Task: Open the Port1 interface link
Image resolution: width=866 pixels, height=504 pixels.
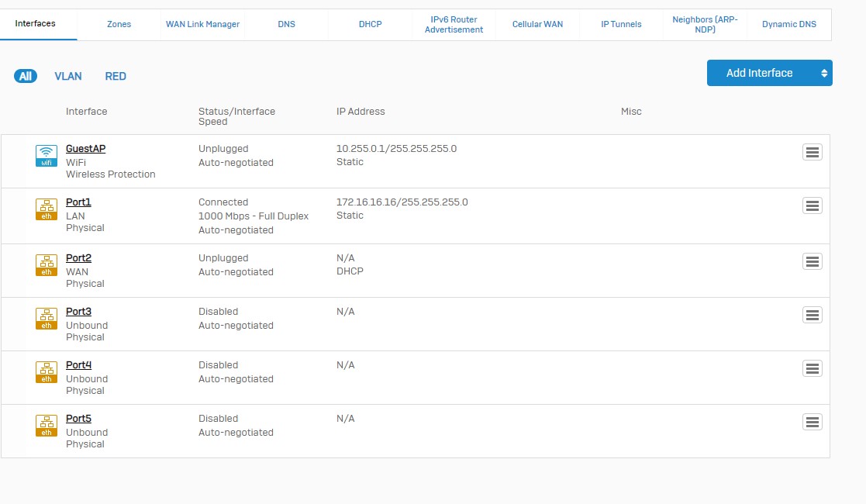Action: tap(78, 202)
